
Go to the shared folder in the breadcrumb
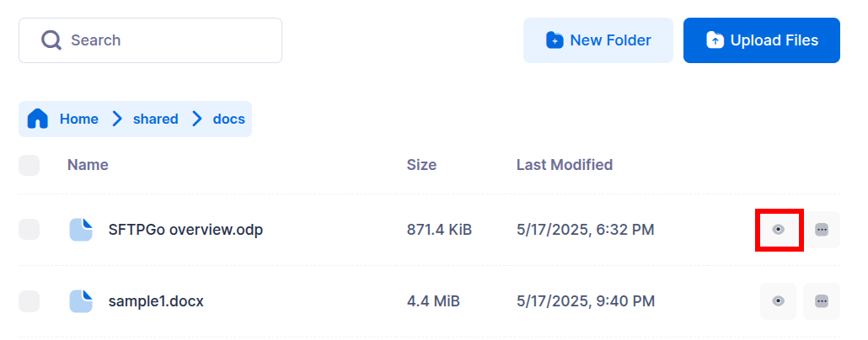(x=155, y=119)
